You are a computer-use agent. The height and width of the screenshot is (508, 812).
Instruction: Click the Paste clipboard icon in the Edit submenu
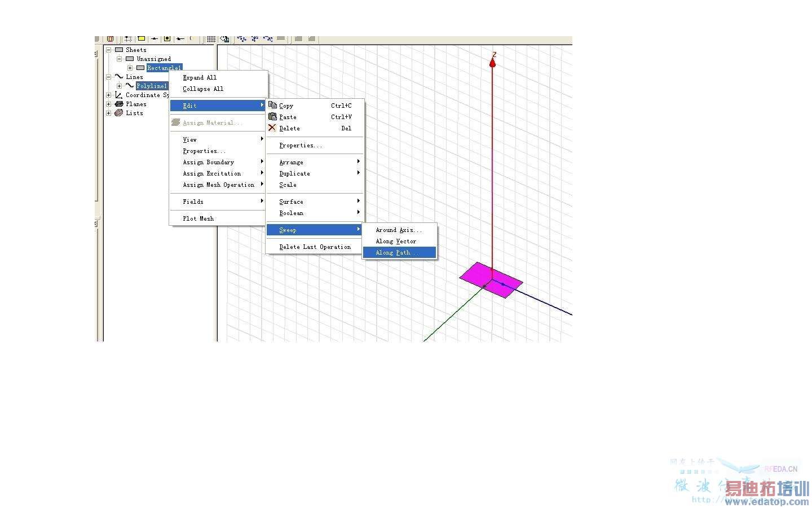tap(272, 116)
